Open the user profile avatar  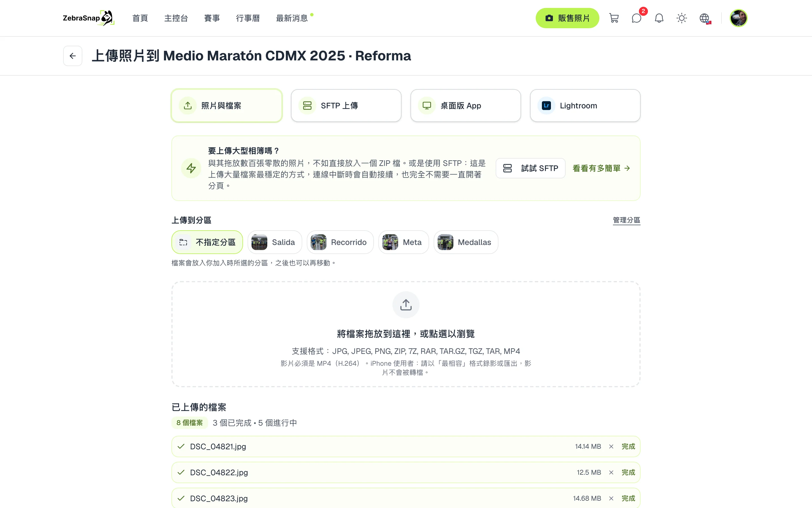click(x=738, y=18)
